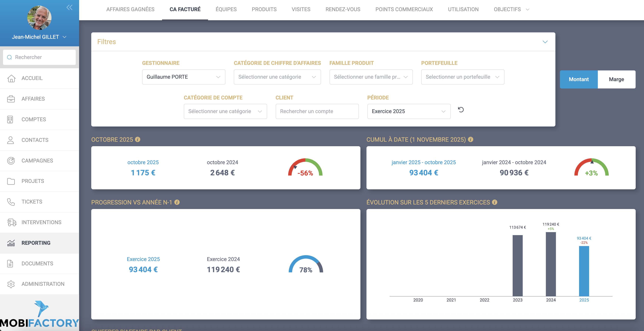Click info icon for Évolution 5 derniers exercices
The image size is (644, 331).
(494, 202)
